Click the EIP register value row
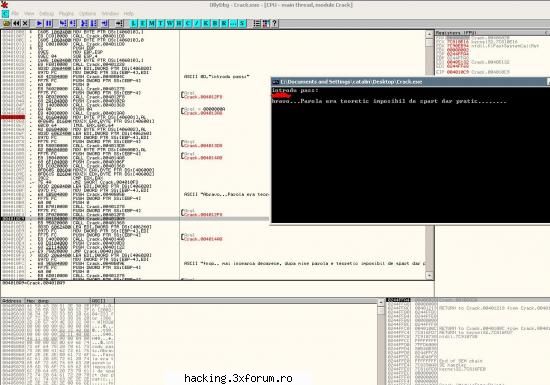 (473, 72)
